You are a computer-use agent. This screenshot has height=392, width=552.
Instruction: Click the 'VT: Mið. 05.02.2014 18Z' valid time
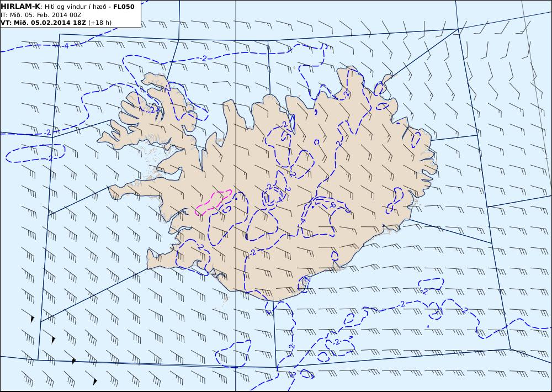[43, 23]
